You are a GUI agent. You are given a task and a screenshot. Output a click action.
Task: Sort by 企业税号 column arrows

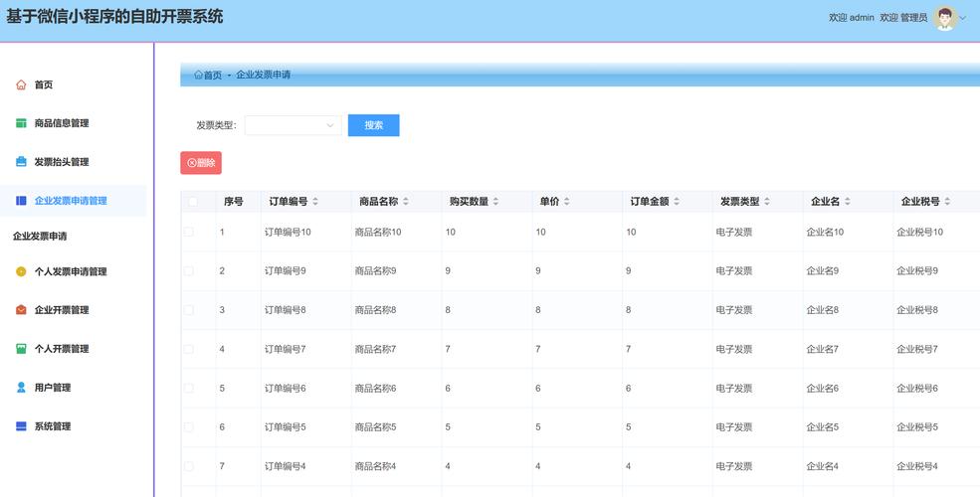click(x=947, y=201)
